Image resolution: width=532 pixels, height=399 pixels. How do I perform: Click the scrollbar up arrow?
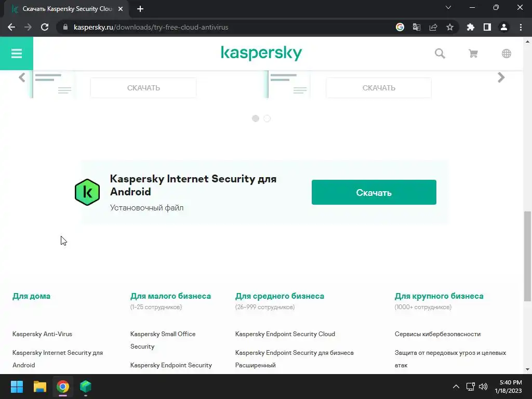tap(527, 42)
